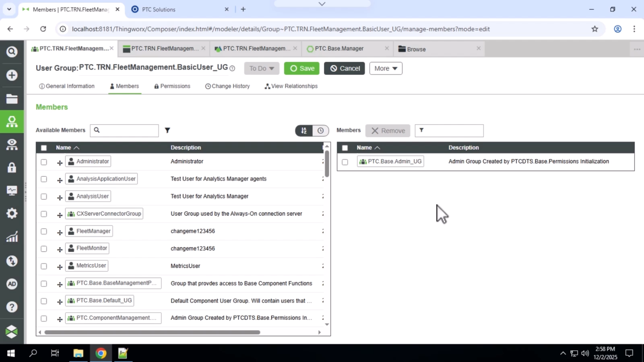Check the PTC.Base.Admin_UG member checkbox

click(x=345, y=162)
